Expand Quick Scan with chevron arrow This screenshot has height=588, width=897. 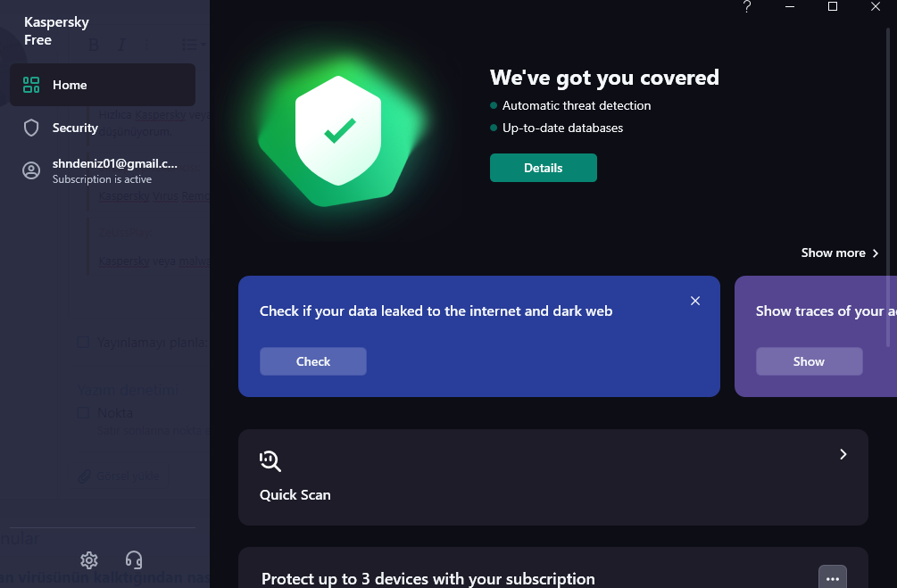(x=843, y=454)
